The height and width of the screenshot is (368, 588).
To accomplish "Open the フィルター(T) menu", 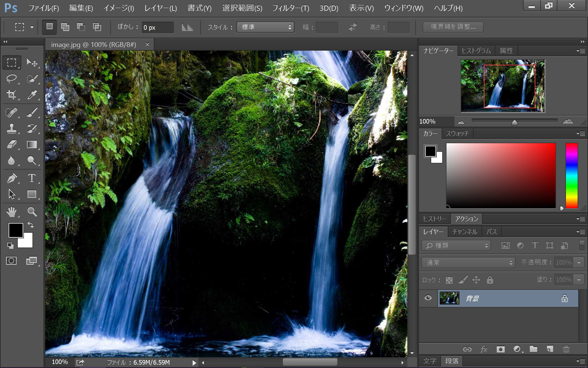I will click(x=291, y=8).
